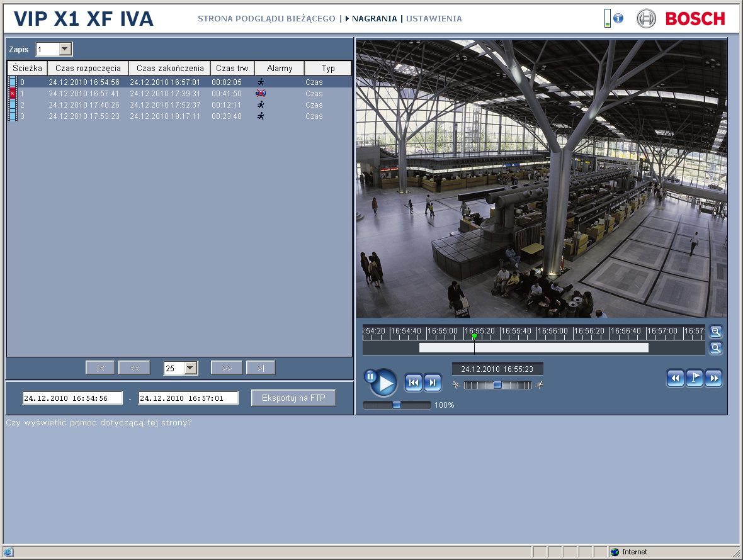The height and width of the screenshot is (560, 743).
Task: Click the help link about this page
Action: tap(99, 422)
